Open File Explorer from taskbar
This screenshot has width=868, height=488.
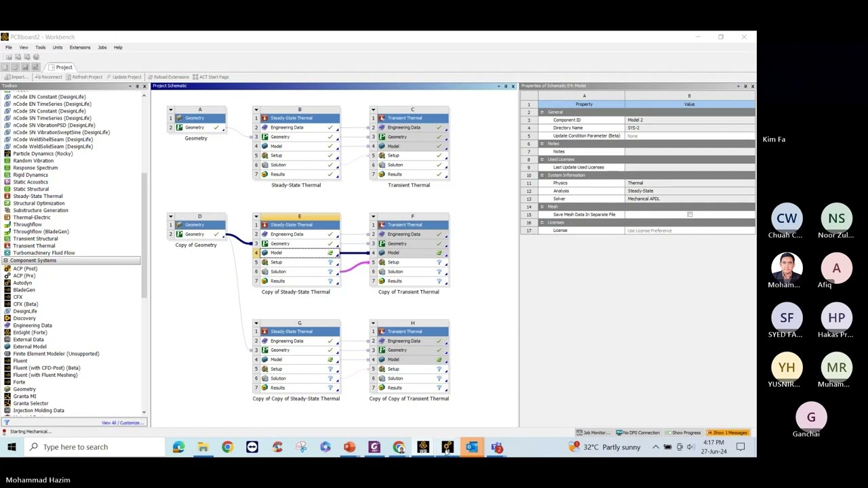pos(203,447)
